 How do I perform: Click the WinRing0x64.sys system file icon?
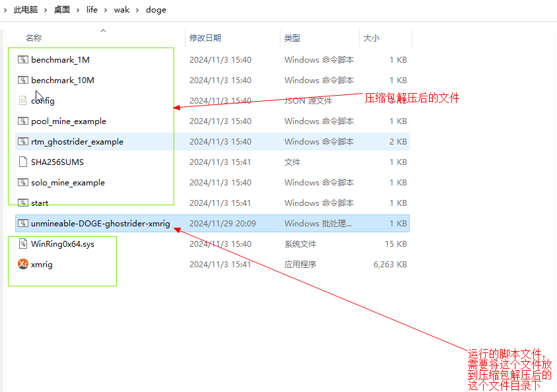[x=22, y=244]
